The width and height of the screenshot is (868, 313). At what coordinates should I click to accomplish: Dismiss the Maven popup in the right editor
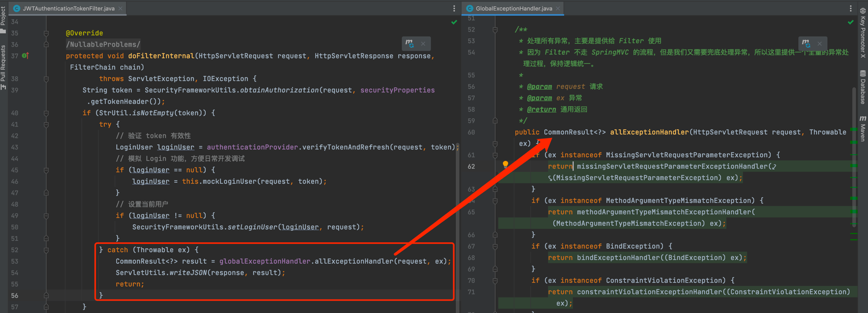(820, 44)
